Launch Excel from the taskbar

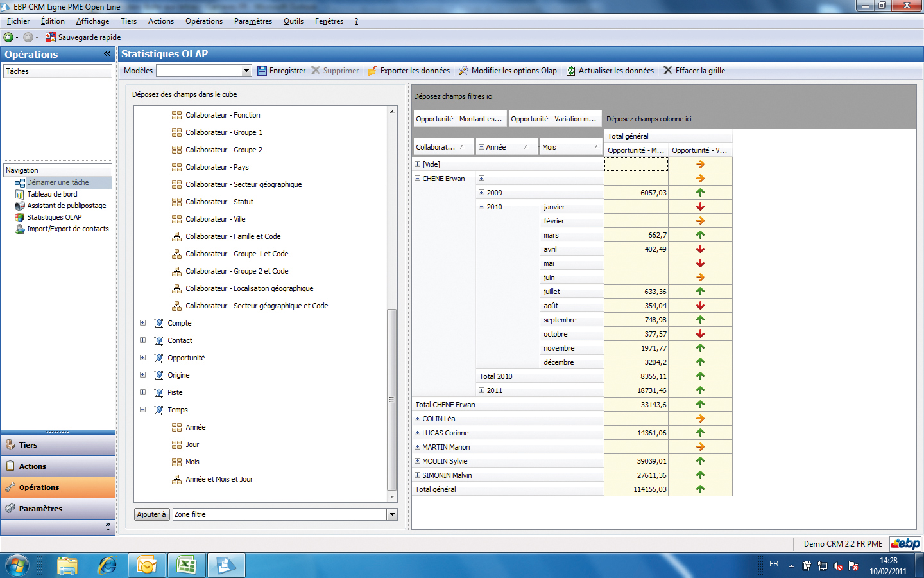186,565
